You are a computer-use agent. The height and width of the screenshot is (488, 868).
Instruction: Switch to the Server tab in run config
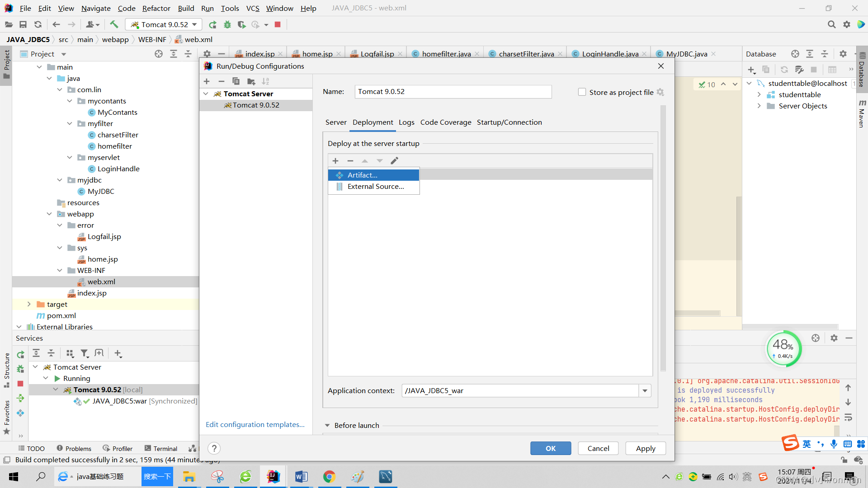(335, 122)
